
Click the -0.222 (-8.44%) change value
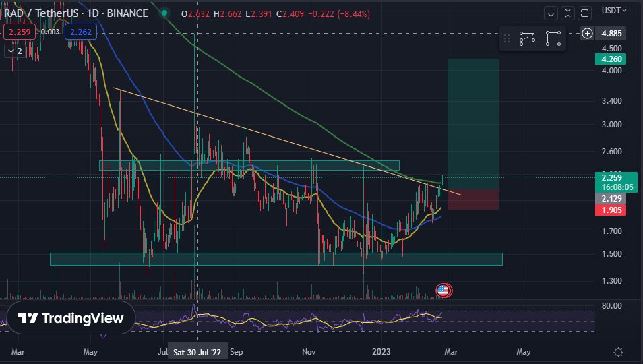tap(339, 14)
